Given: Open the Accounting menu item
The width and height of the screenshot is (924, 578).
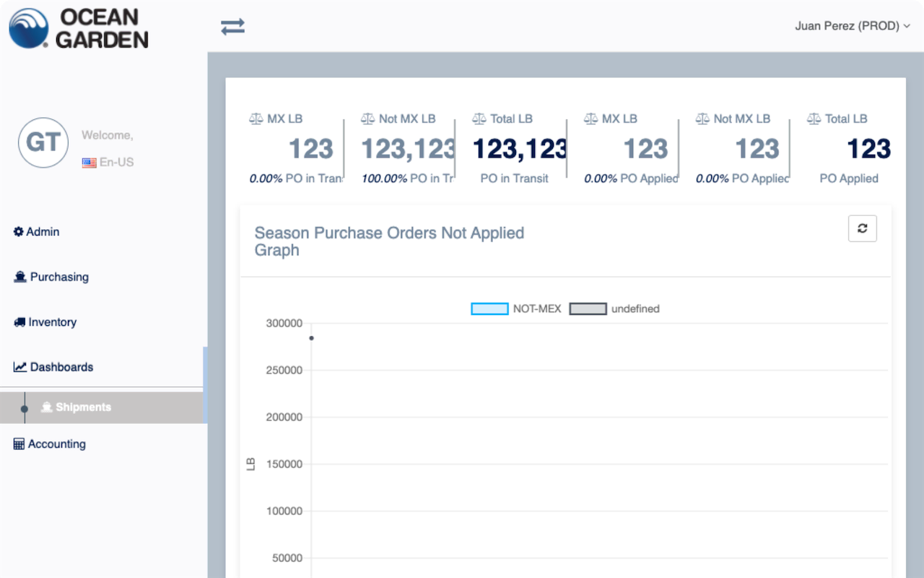Looking at the screenshot, I should tap(56, 444).
